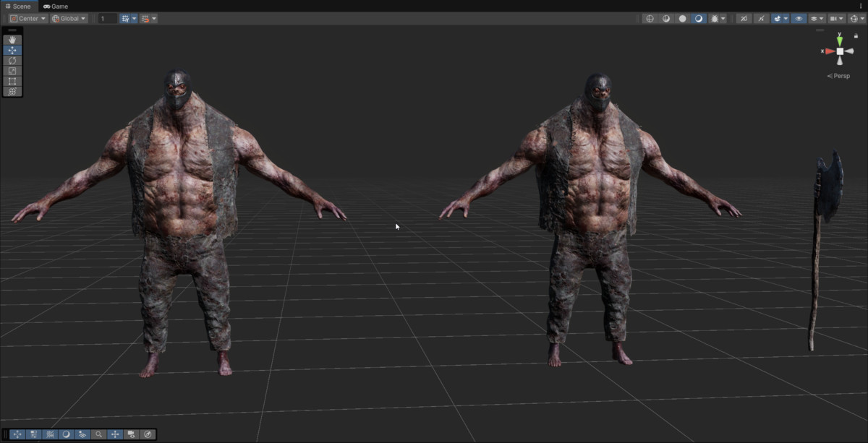868x443 pixels.
Task: Toggle the gizmo rotation lock icon
Action: [856, 35]
